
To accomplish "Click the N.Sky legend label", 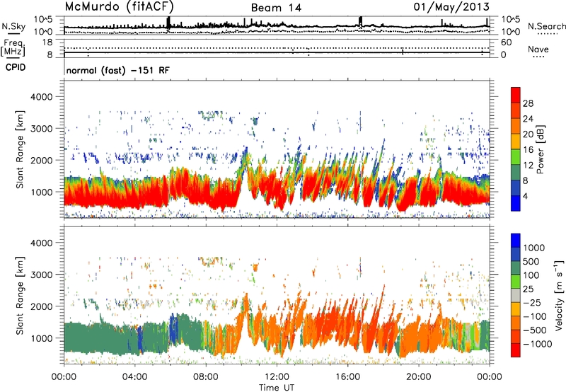I will pyautogui.click(x=13, y=26).
